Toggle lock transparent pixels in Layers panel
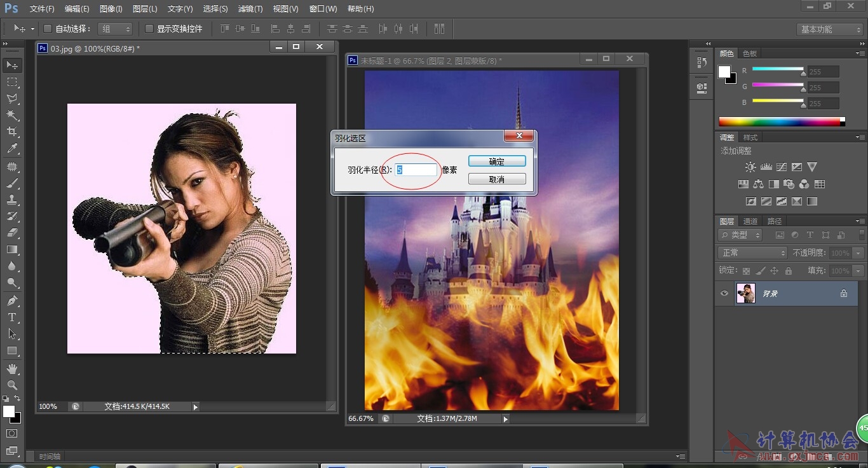Screen dimensions: 868x468 click(746, 271)
